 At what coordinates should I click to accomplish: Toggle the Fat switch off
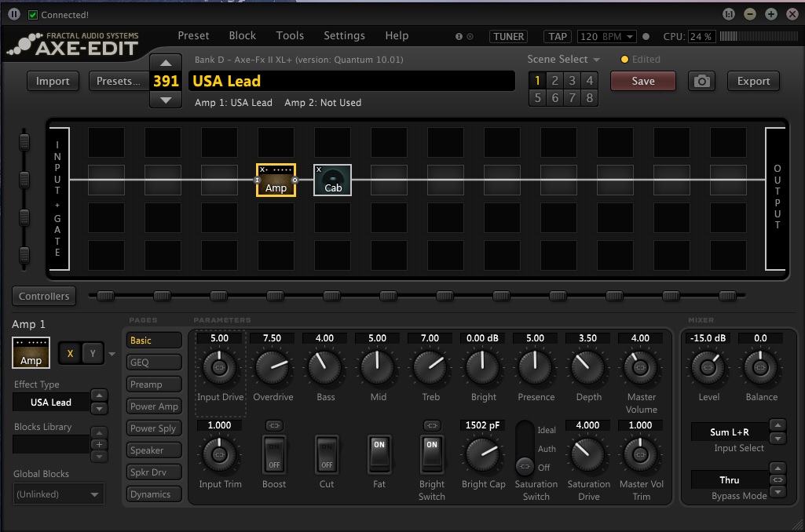coord(379,454)
